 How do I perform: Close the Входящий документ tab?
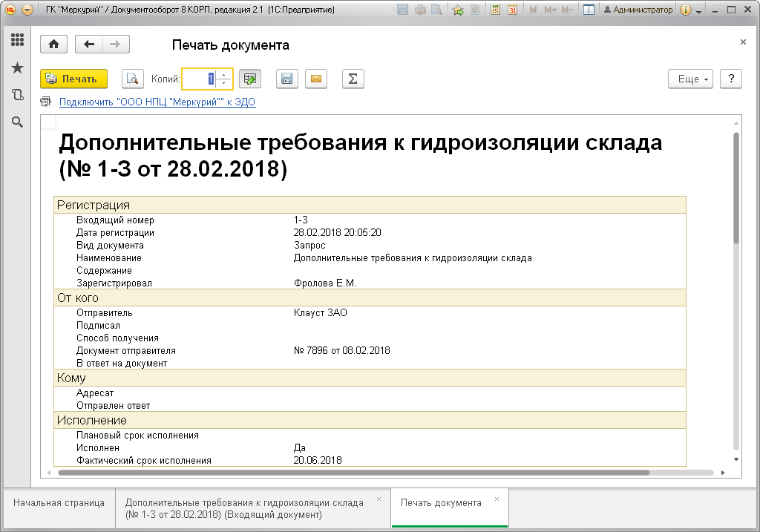[379, 499]
